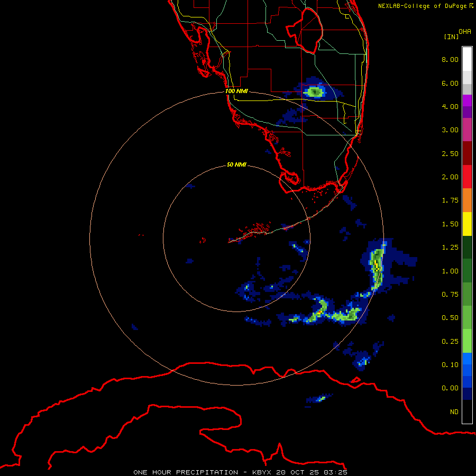This screenshot has width=476, height=476.
Task: Click the 0.75 legend value
Action: (x=450, y=295)
